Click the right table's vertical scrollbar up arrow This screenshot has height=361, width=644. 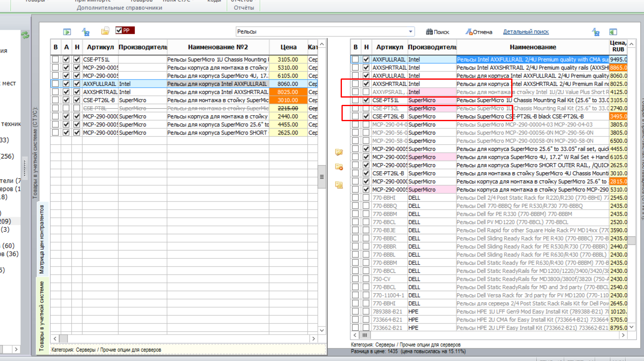point(632,44)
